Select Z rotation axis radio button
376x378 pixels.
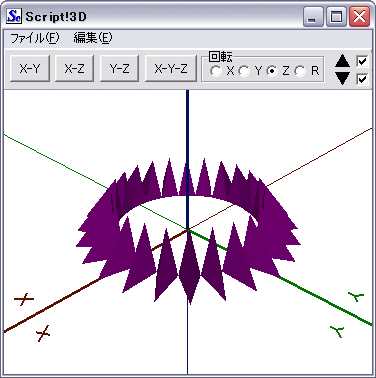(x=272, y=71)
